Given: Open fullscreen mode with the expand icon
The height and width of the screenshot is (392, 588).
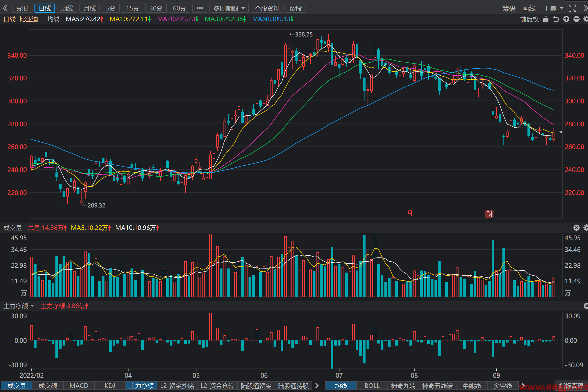Looking at the screenshot, I should pyautogui.click(x=572, y=8).
